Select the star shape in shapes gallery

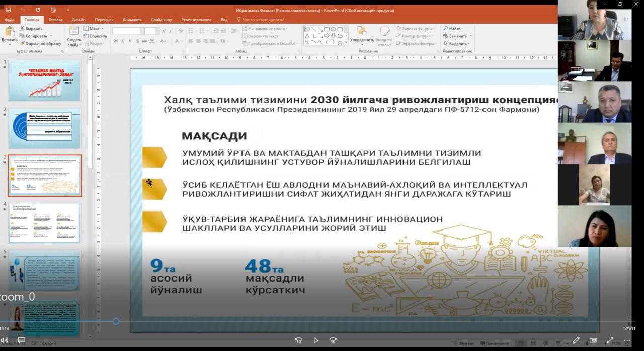click(x=340, y=42)
